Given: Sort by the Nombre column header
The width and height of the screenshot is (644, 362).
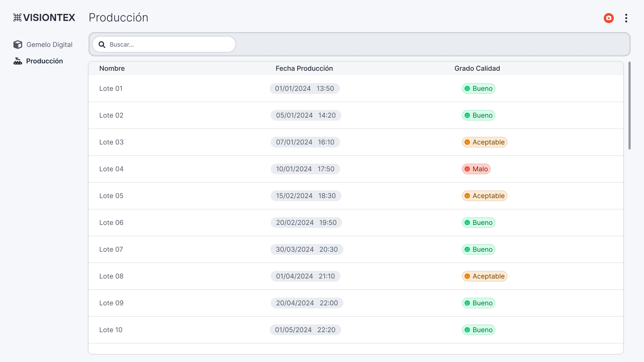Looking at the screenshot, I should coord(112,68).
